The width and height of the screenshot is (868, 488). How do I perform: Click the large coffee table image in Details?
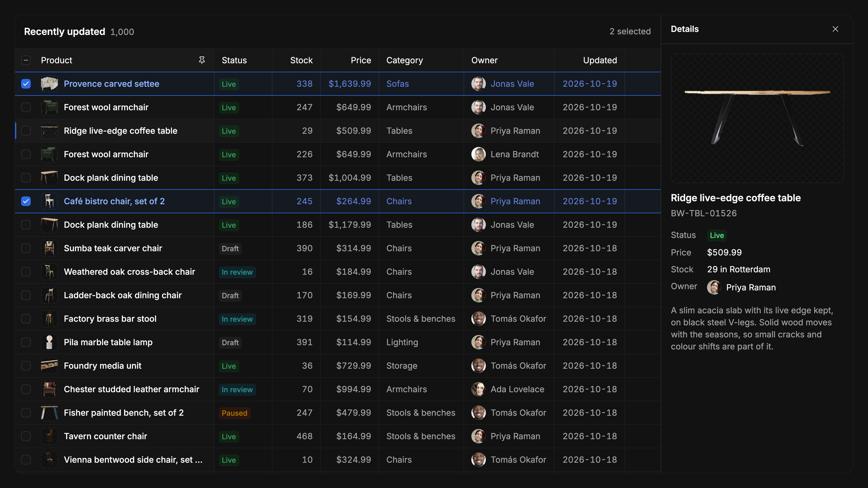point(757,118)
